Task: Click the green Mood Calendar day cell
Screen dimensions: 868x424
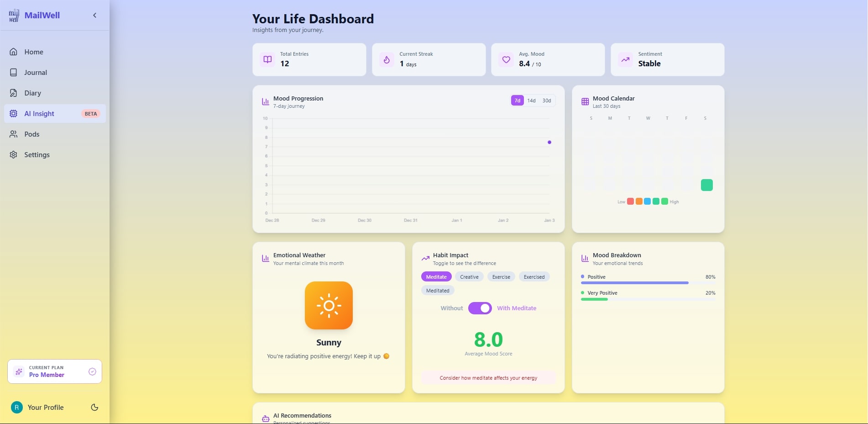Action: point(706,185)
